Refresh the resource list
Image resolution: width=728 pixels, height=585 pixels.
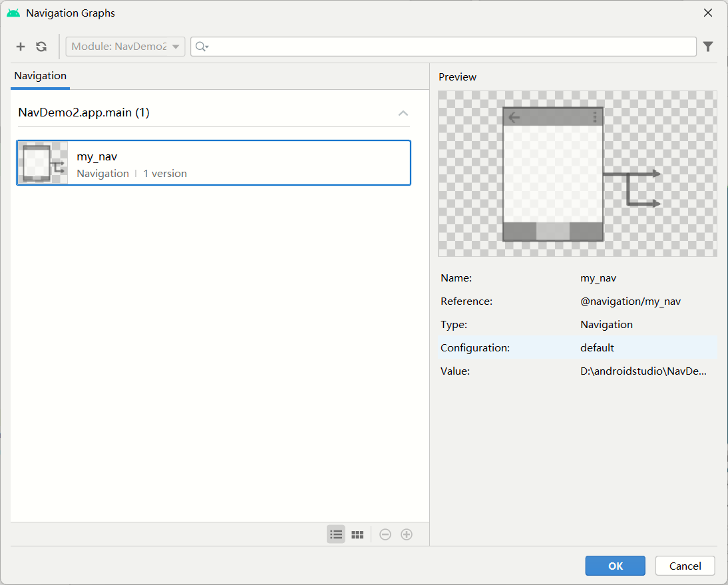[x=41, y=47]
